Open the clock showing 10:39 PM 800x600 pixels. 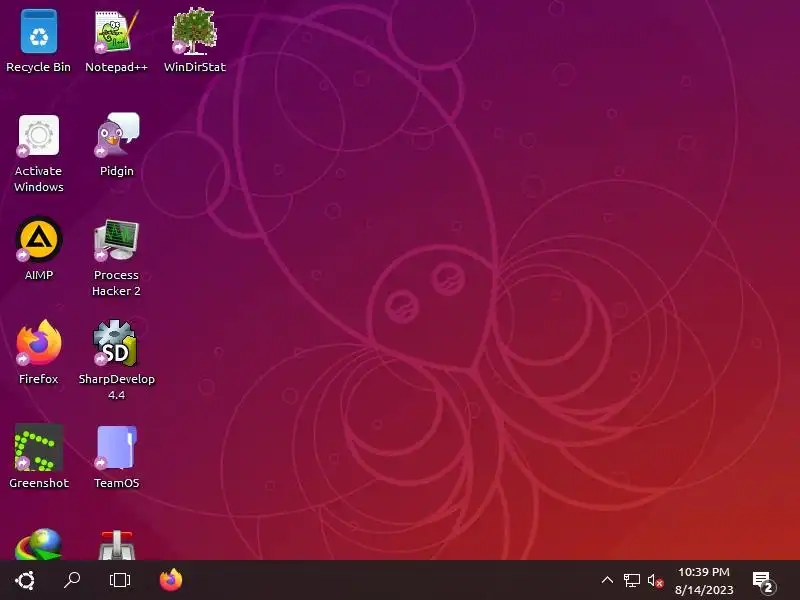(704, 581)
